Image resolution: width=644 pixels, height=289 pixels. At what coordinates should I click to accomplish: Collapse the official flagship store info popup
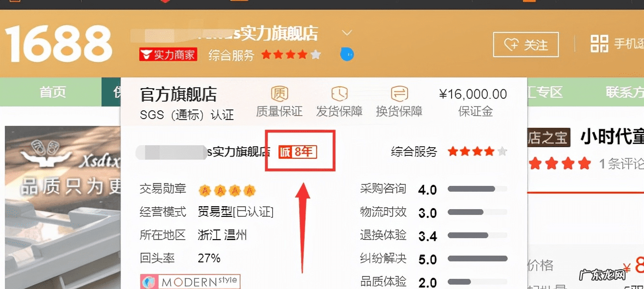(346, 33)
